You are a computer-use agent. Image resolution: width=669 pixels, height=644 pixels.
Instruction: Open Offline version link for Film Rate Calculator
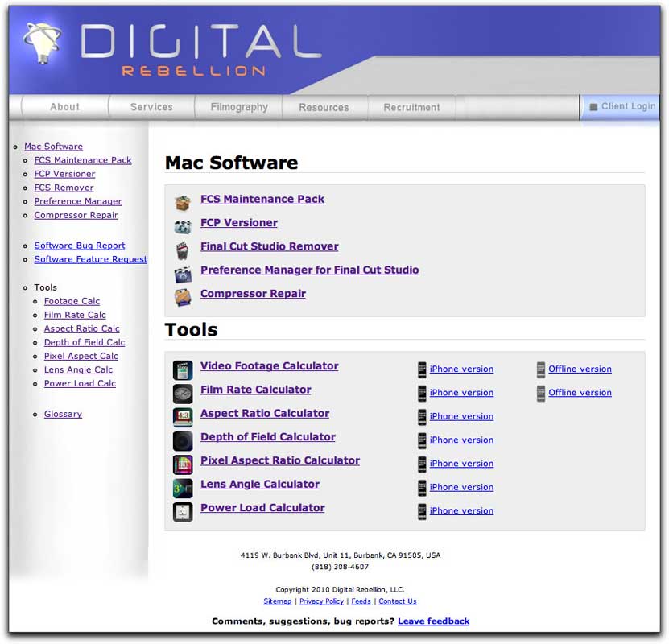580,392
